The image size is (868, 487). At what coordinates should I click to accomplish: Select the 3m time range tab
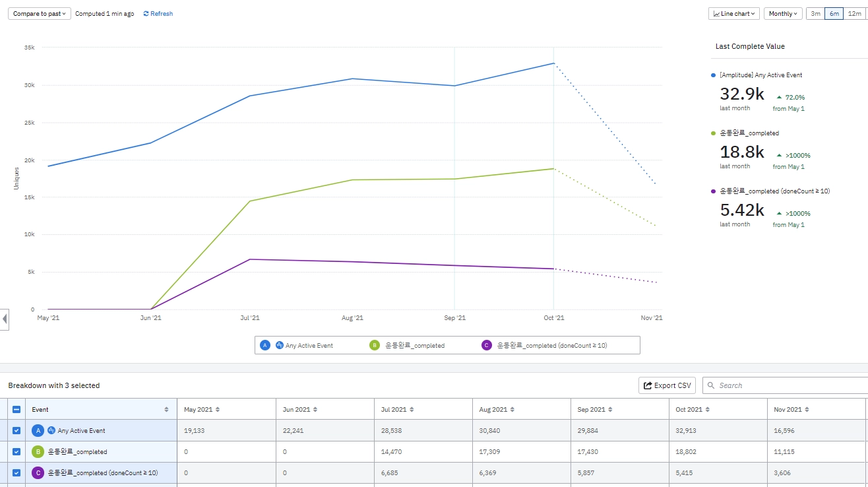tap(815, 14)
